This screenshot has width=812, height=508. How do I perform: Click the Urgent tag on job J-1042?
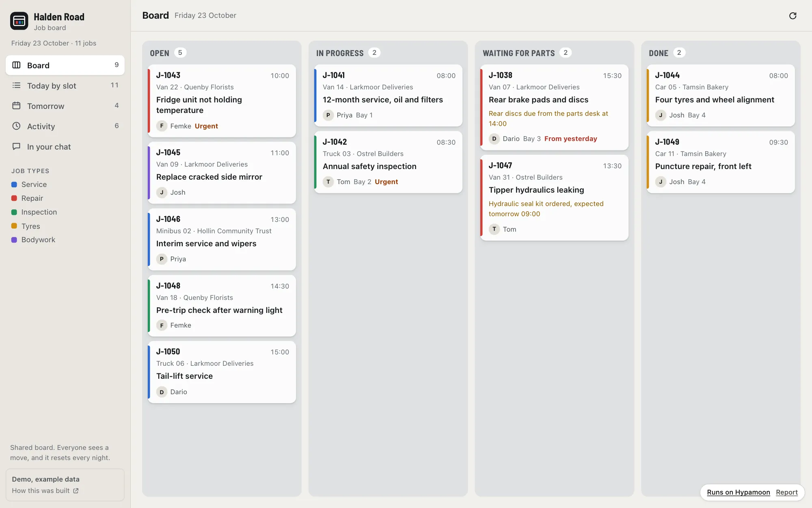click(x=386, y=182)
